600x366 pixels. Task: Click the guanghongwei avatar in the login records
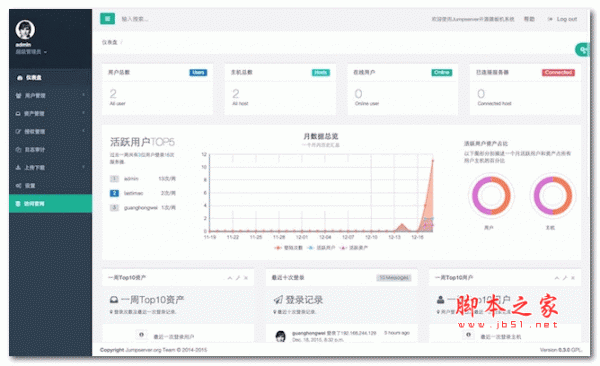pos(281,336)
